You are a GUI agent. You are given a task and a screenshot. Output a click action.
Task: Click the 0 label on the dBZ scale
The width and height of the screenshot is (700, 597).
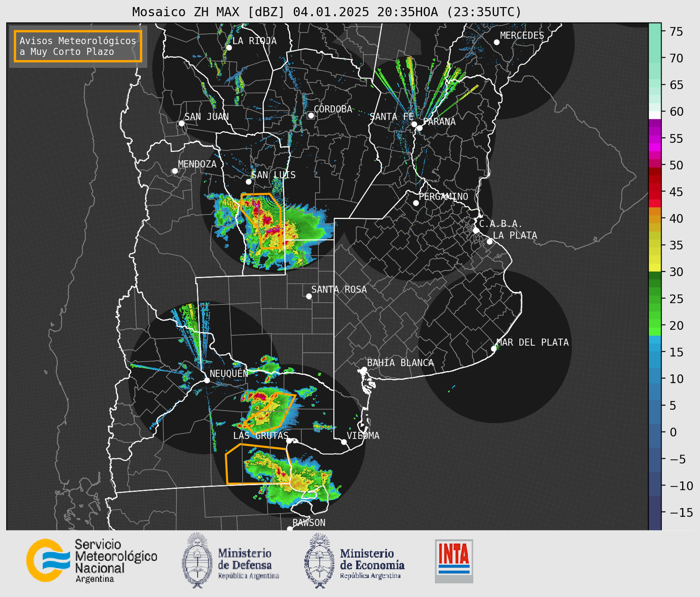tap(673, 433)
